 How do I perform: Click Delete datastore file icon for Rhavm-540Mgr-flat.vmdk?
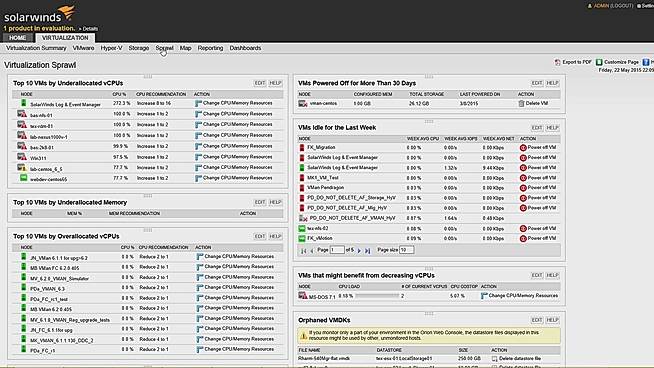tap(494, 359)
